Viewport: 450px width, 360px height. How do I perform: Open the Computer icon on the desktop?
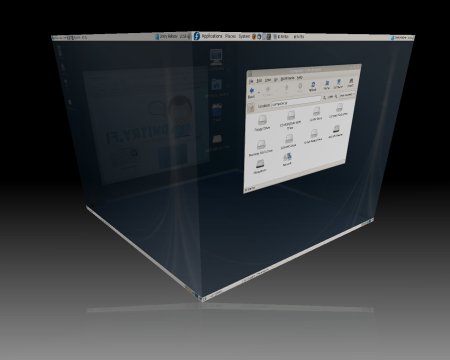[216, 59]
